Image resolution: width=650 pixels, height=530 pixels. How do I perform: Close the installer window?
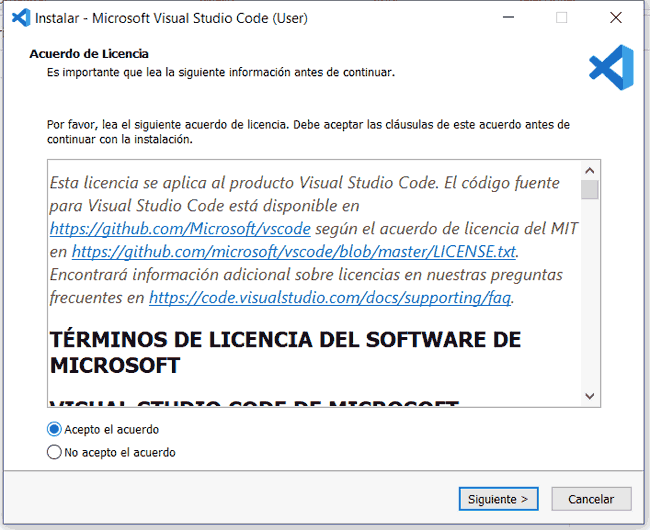[x=616, y=17]
